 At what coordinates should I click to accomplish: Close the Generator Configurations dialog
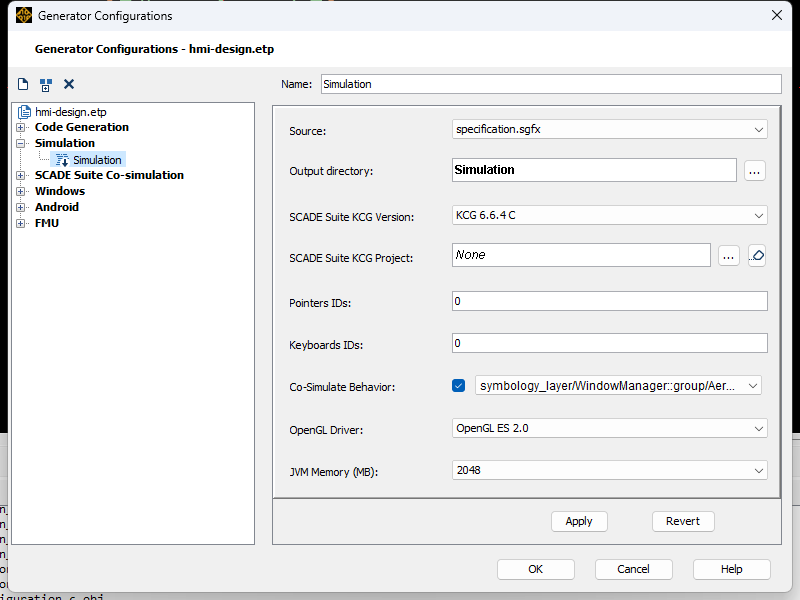[x=777, y=15]
